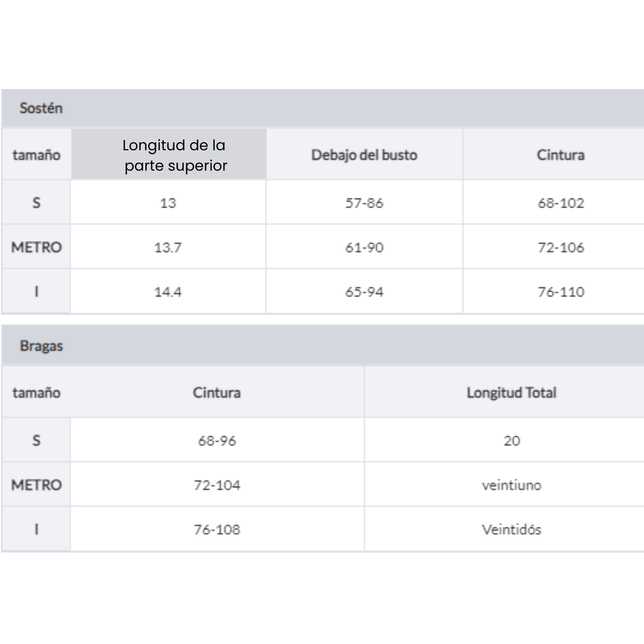Image resolution: width=644 pixels, height=644 pixels.
Task: Click the 65-94 under bust cell
Action: point(364,292)
